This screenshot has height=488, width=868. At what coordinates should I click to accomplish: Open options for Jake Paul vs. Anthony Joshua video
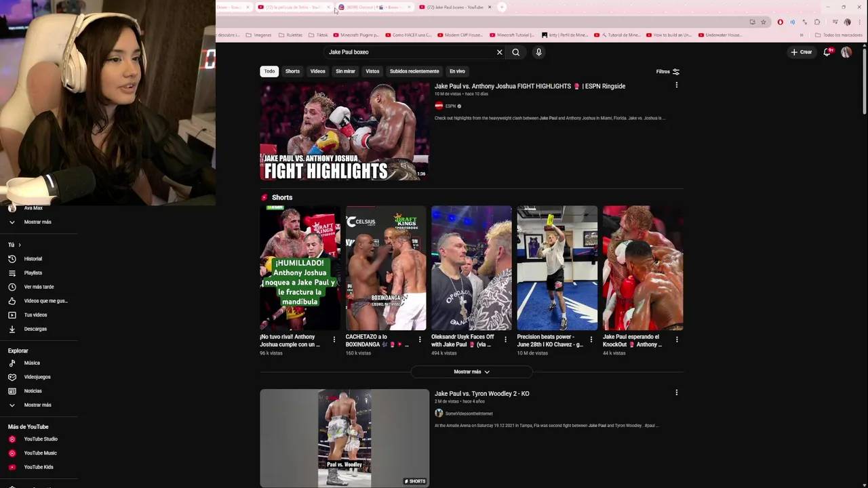[676, 85]
